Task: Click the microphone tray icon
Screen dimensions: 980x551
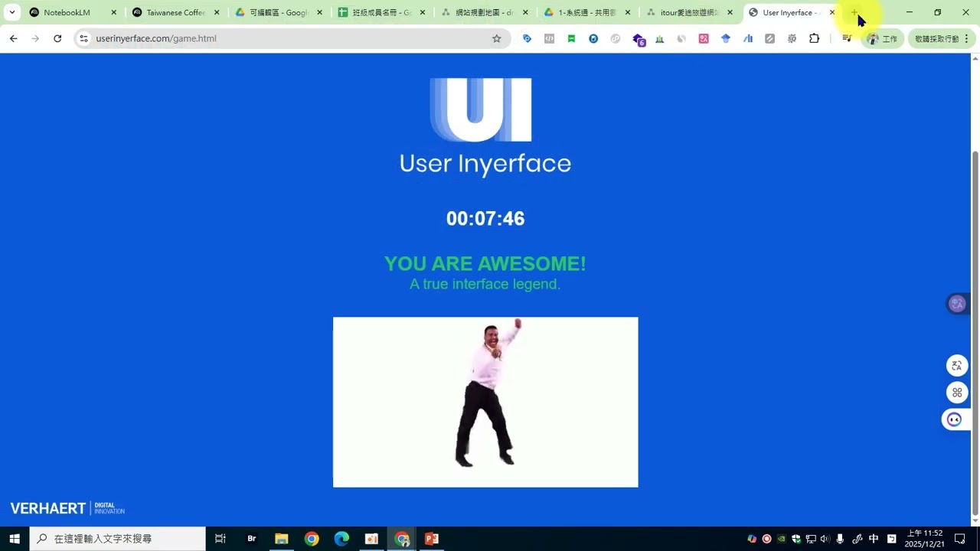Action: (x=841, y=539)
